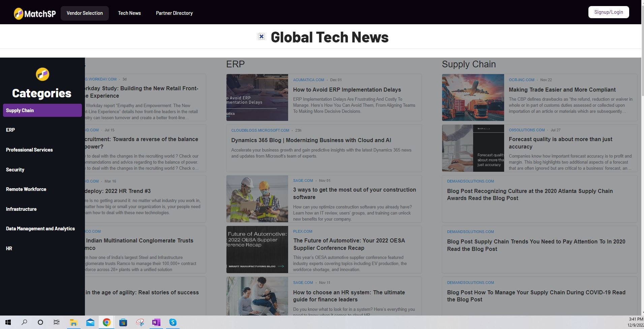644x329 pixels.
Task: Open COVID-19 supply chain blog post
Action: coord(536,296)
